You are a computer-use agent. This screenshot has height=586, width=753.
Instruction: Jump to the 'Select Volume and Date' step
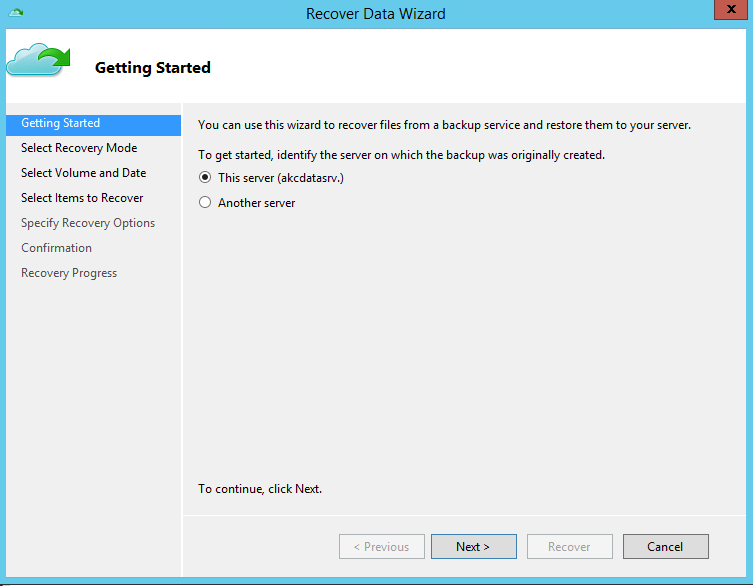click(83, 173)
